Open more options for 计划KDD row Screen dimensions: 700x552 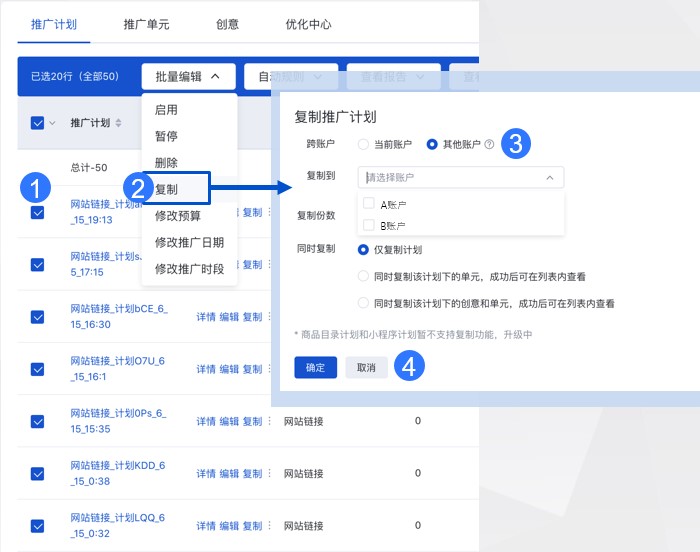click(269, 473)
